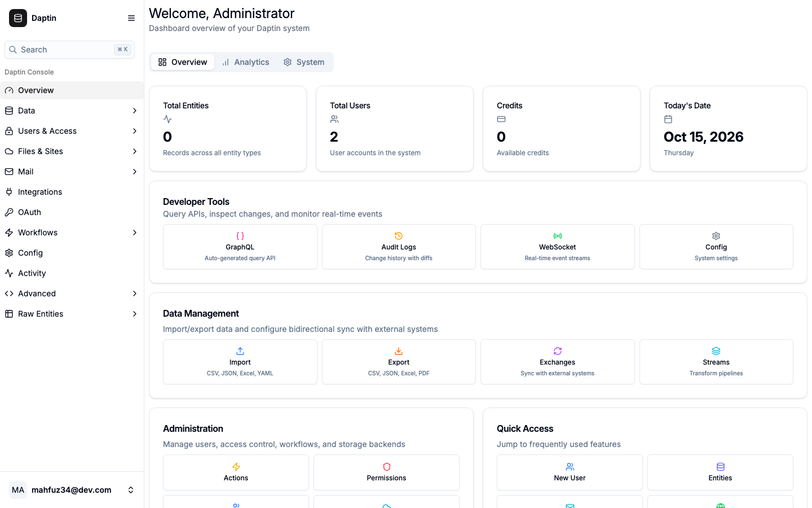Screen dimensions: 812x508
Task: Click the Permissions shield icon
Action: (x=387, y=467)
